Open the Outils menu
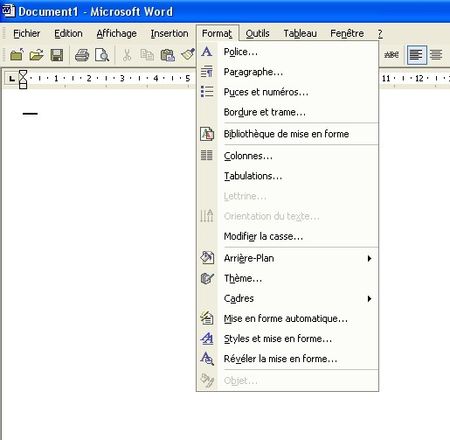 click(x=257, y=33)
